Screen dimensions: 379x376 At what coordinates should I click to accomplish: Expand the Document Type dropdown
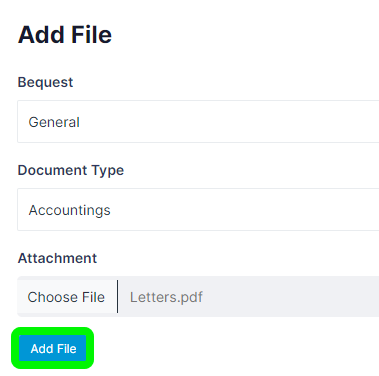[x=198, y=210]
